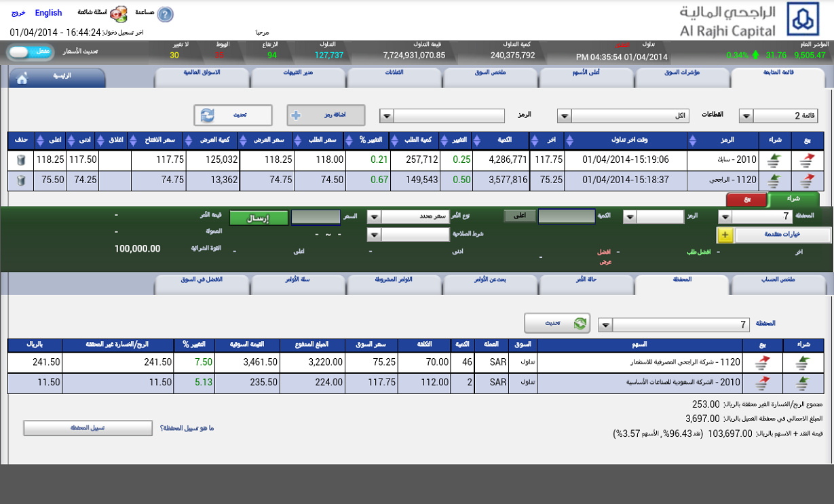This screenshot has width=834, height=504.
Task: Sort by اعلى column sort icon
Action: pyautogui.click(x=39, y=140)
